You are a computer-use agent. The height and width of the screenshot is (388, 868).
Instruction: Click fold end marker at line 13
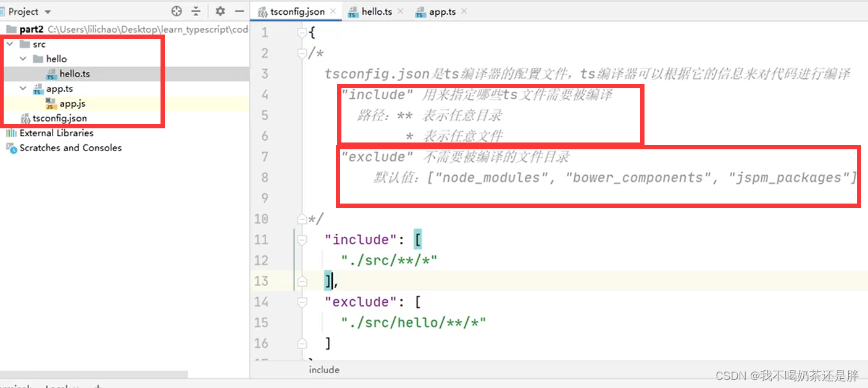(x=302, y=281)
